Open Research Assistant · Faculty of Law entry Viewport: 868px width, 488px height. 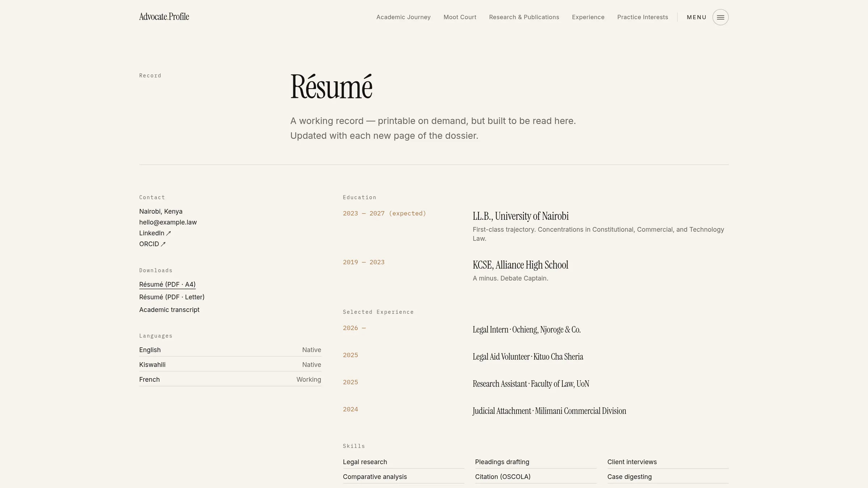[531, 384]
